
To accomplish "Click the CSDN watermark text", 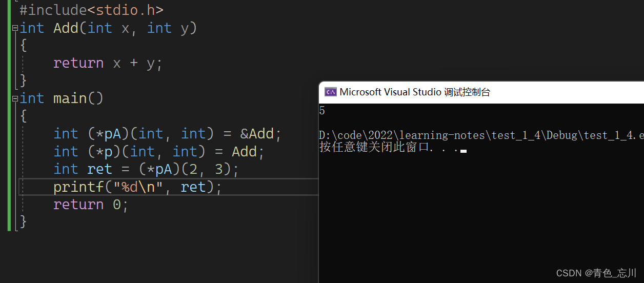I will [x=596, y=273].
